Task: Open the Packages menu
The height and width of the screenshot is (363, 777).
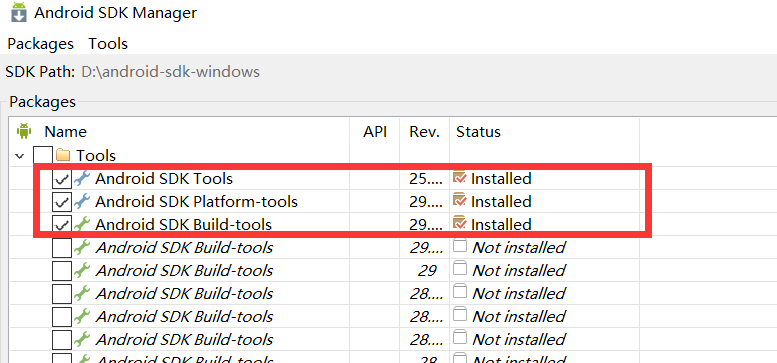Action: [x=41, y=44]
